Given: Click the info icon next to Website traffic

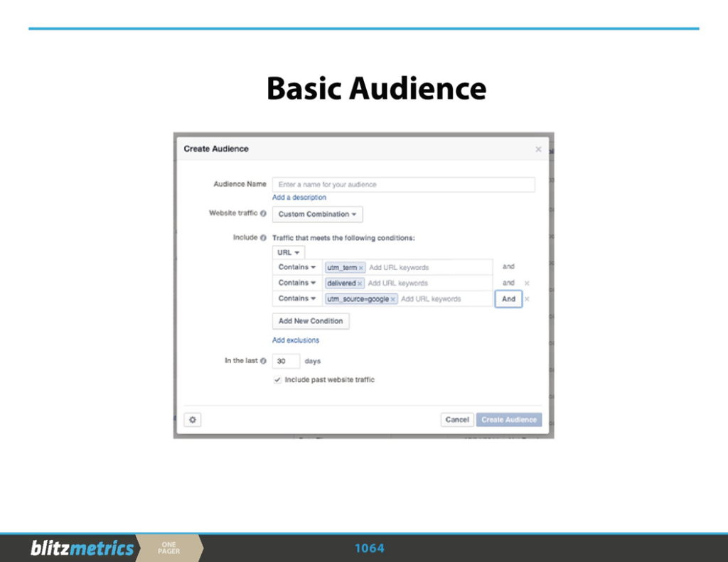Looking at the screenshot, I should point(263,213).
